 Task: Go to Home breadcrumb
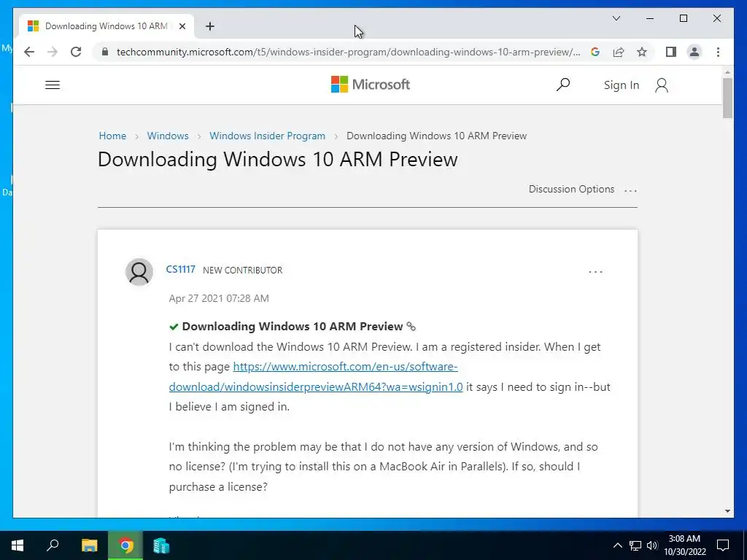[x=112, y=136]
